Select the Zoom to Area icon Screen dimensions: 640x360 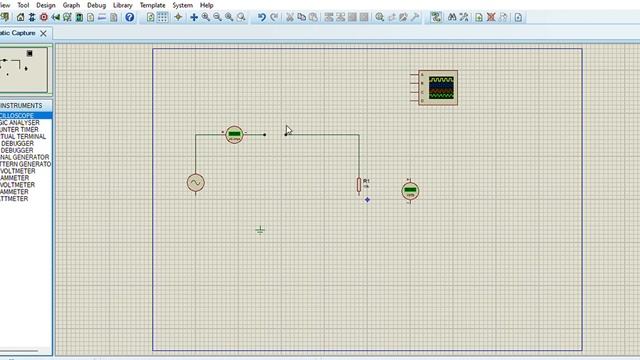pyautogui.click(x=241, y=17)
